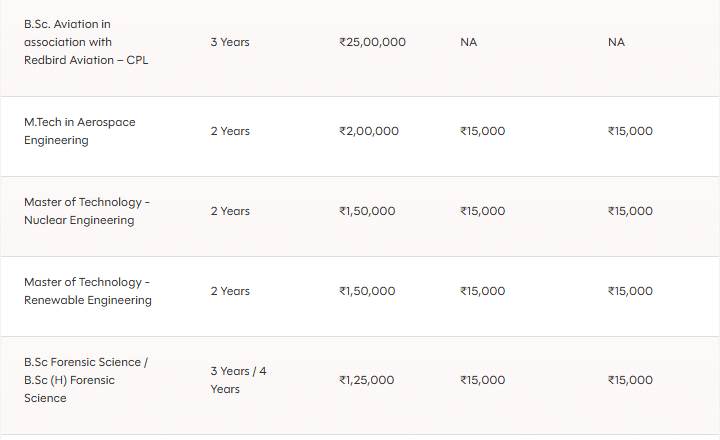Select the 2 Years duration for Aerospace Engineering
Viewport: 720px width, 440px height.
(230, 131)
